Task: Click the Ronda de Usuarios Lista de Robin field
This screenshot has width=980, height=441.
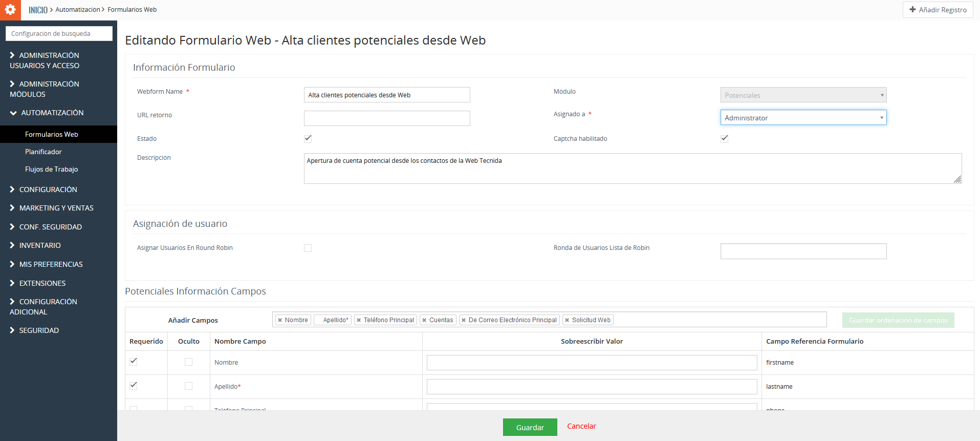Action: coord(803,251)
